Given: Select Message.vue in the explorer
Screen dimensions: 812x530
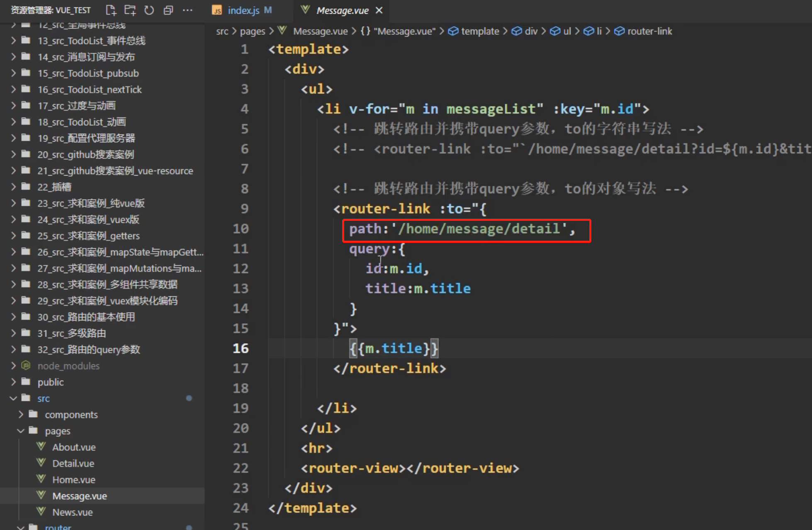Looking at the screenshot, I should [102, 496].
